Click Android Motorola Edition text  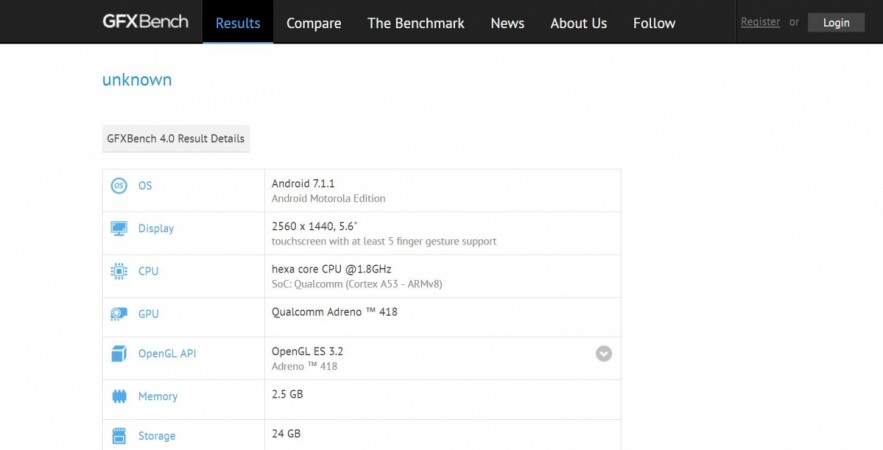coord(328,198)
